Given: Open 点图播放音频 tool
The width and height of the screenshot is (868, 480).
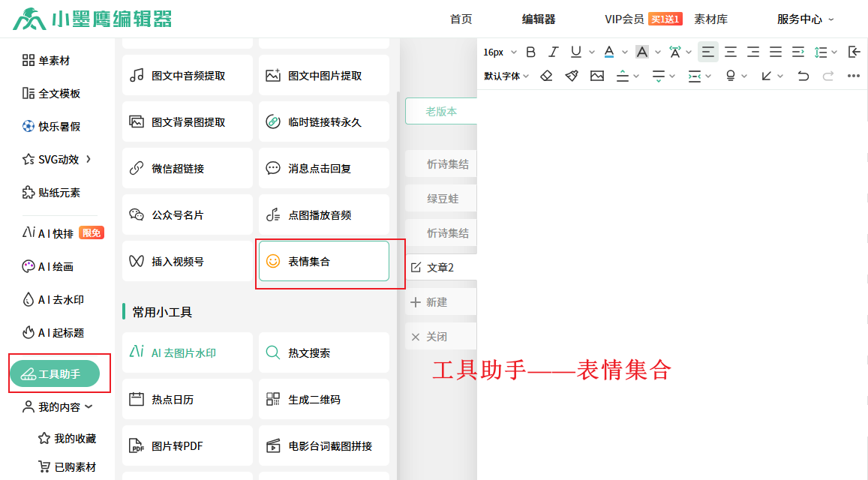Looking at the screenshot, I should [x=324, y=214].
